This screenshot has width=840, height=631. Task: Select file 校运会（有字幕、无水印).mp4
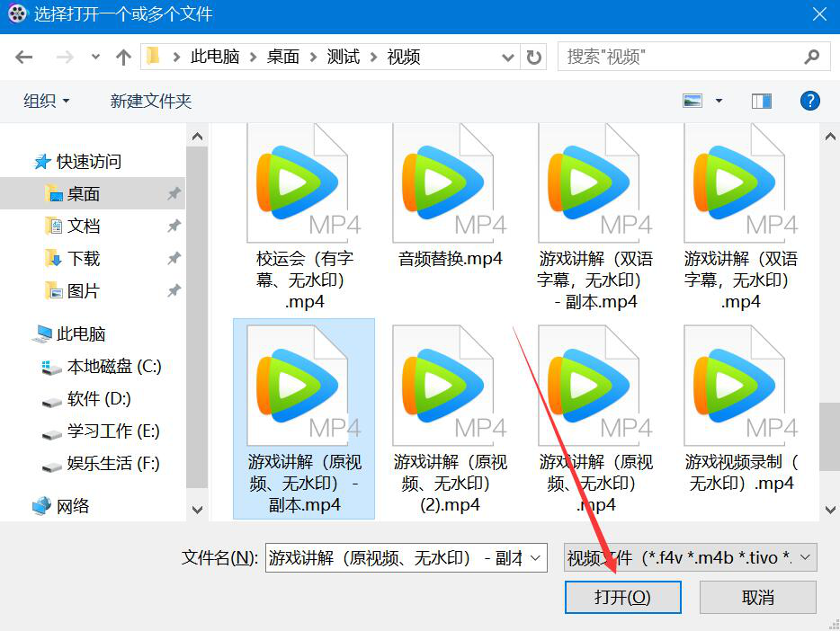click(x=304, y=217)
